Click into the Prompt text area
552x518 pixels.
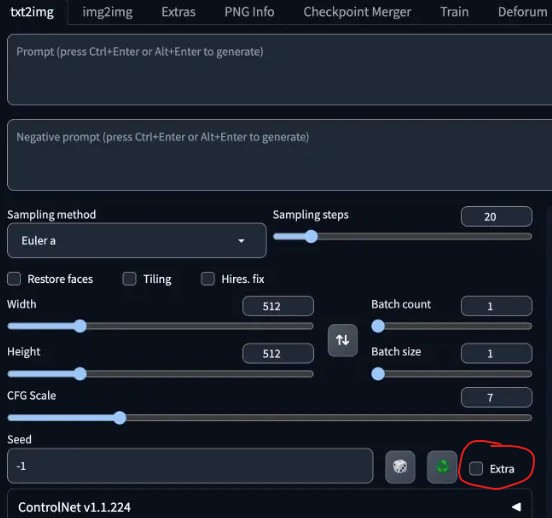click(280, 69)
